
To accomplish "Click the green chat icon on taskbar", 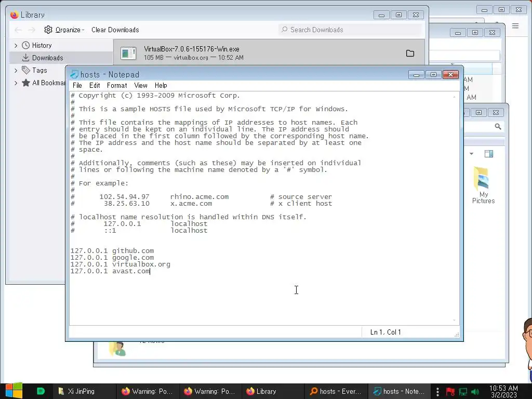I will tap(41, 391).
